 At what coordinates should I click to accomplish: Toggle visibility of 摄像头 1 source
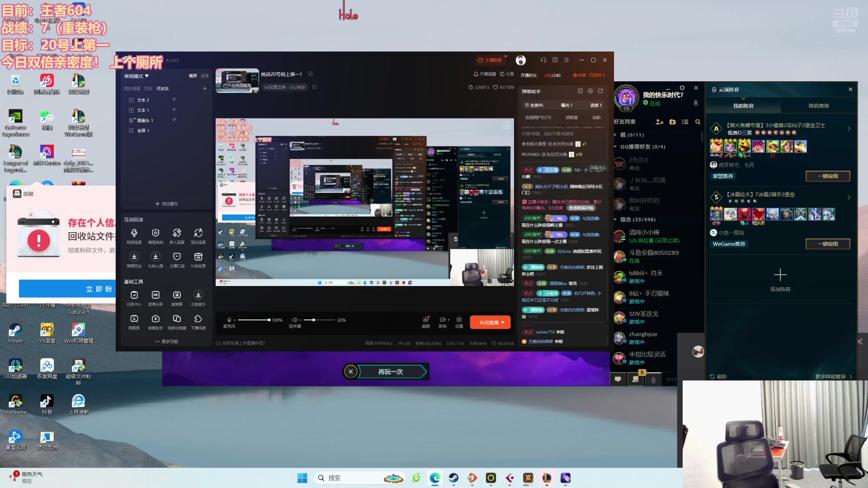pos(174,120)
